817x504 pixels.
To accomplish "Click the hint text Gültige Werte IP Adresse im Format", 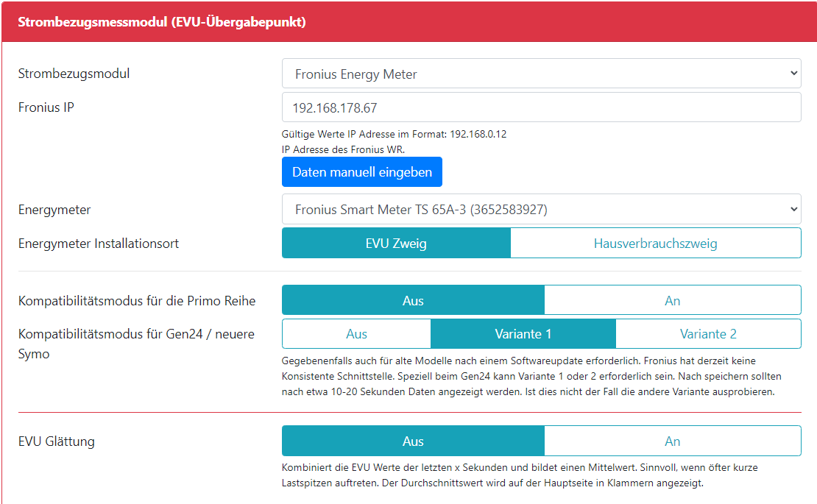I will point(394,134).
